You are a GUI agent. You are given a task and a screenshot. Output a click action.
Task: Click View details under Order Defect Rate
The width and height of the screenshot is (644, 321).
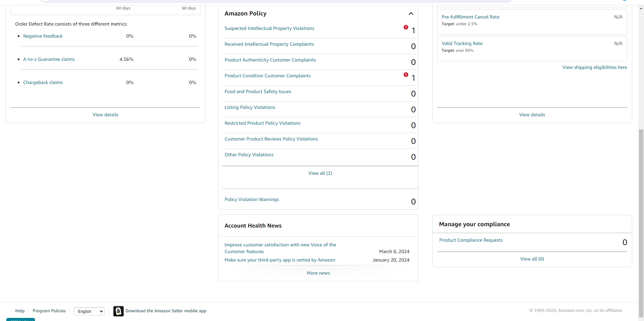105,115
